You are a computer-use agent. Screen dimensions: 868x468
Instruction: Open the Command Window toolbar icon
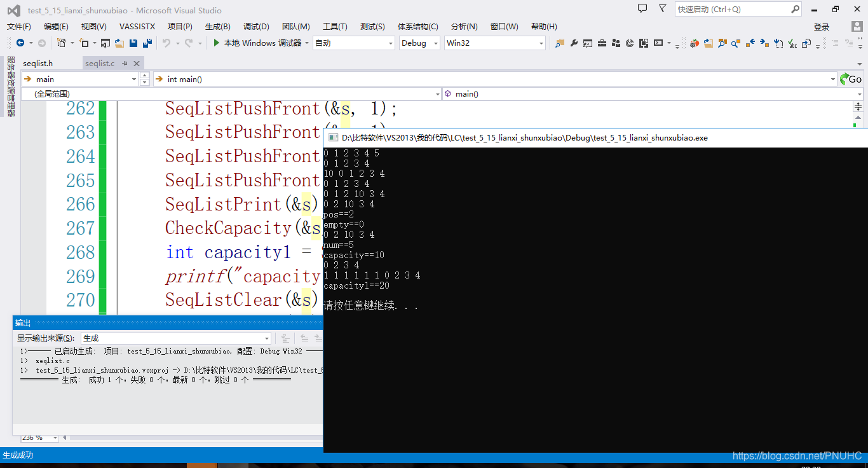point(658,43)
